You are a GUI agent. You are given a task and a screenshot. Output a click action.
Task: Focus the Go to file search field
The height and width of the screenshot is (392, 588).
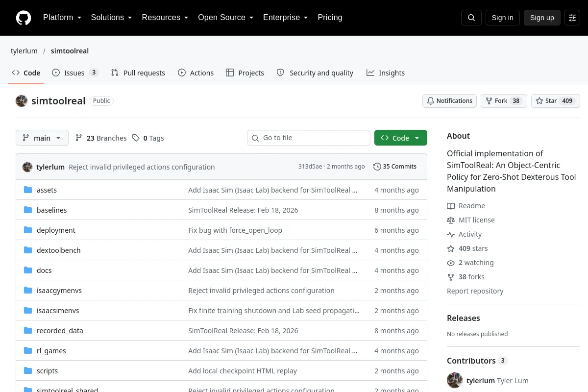tap(309, 138)
